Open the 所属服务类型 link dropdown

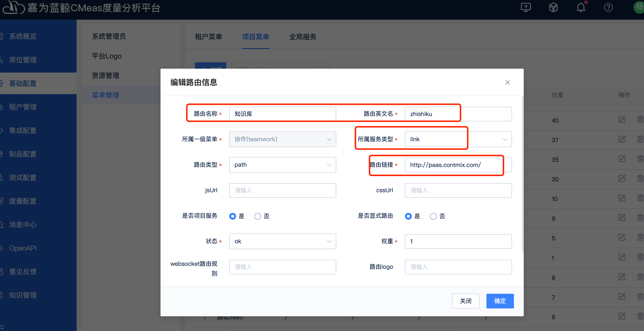point(458,140)
